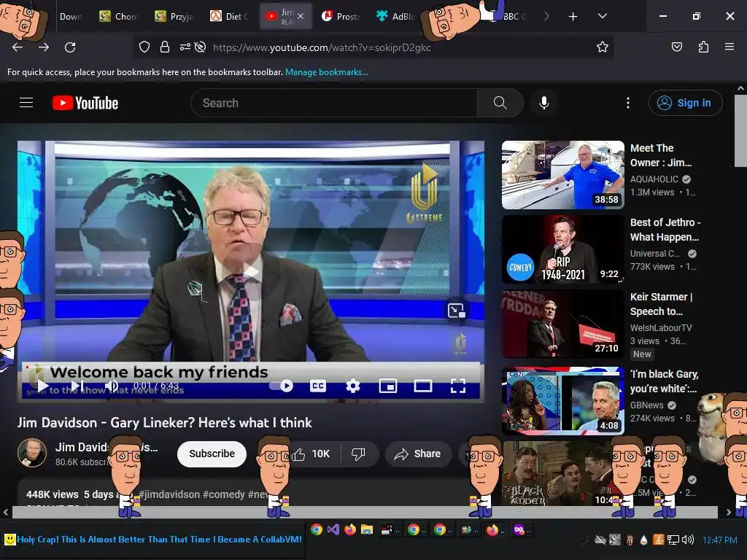Click the Sign in button
Screen dimensions: 747x560
(x=685, y=103)
